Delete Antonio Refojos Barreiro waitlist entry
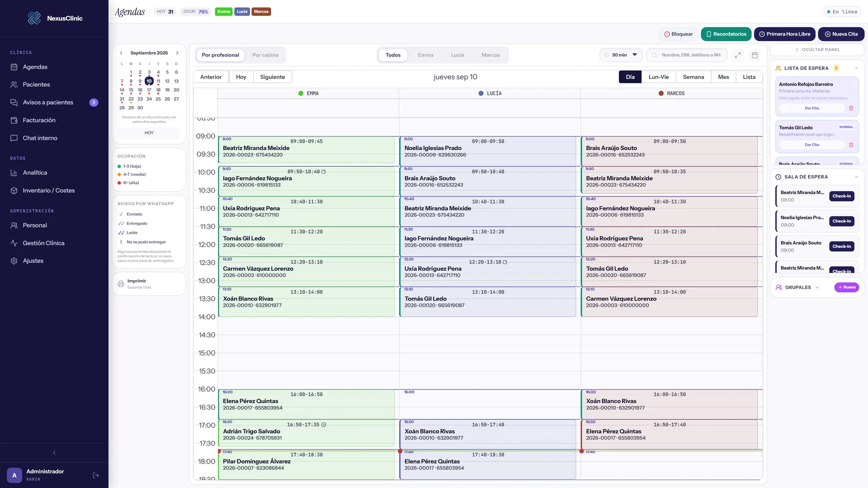Image resolution: width=868 pixels, height=488 pixels. [851, 108]
